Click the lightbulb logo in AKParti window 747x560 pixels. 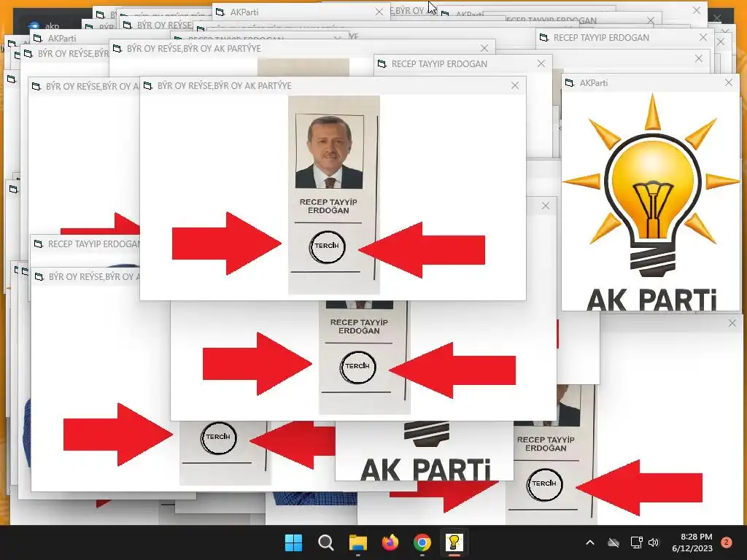(x=651, y=186)
